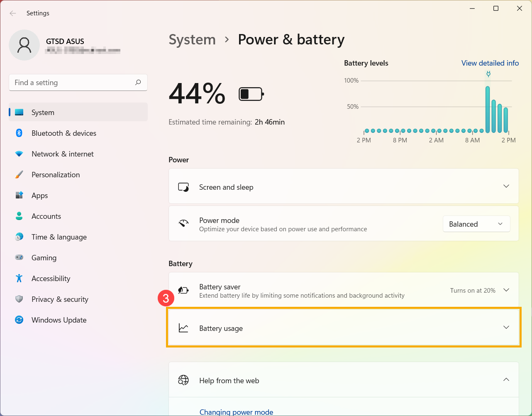The width and height of the screenshot is (532, 416).
Task: Click the Network Wi-Fi icon
Action: tap(19, 154)
